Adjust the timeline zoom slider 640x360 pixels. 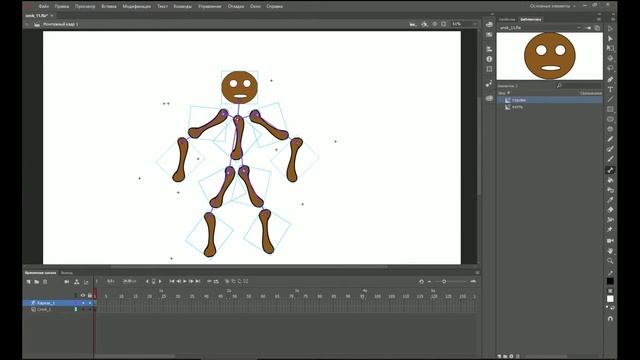[444, 281]
